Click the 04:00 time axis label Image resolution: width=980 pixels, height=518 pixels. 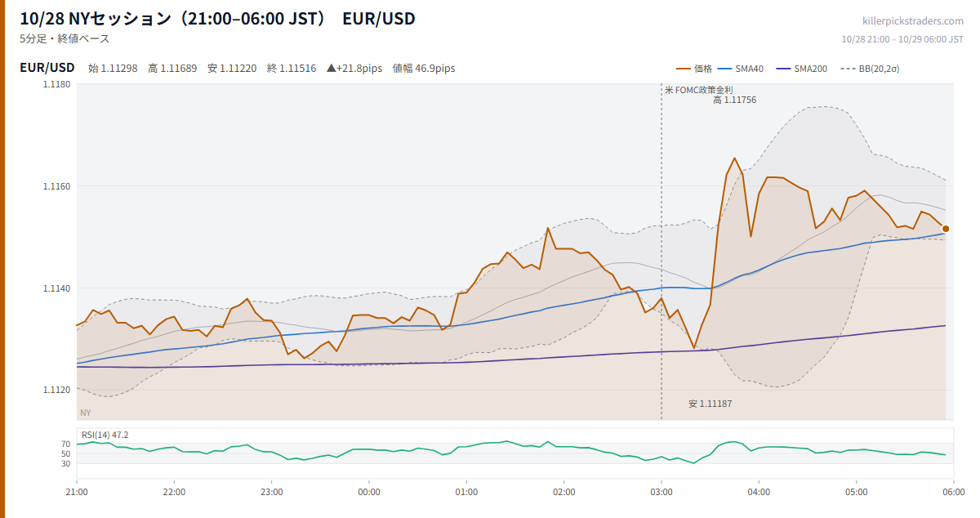[x=759, y=492]
